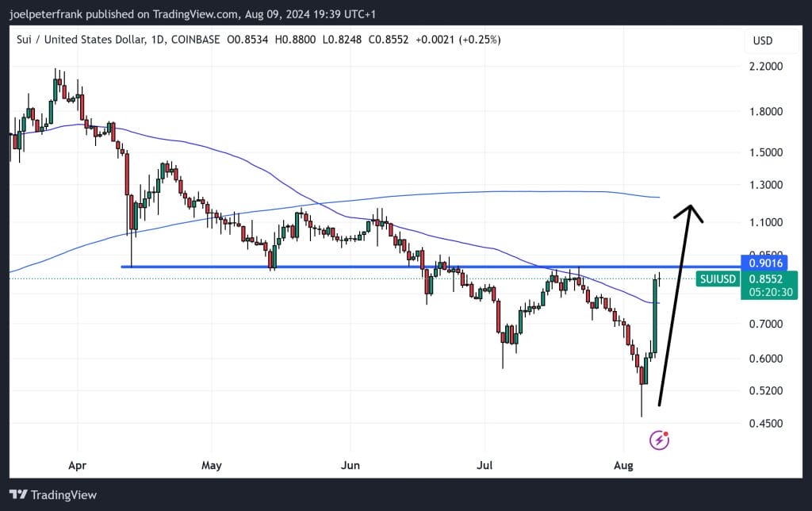This screenshot has height=511, width=812.
Task: Click the green 0.8552 current price tag
Action: (766, 279)
